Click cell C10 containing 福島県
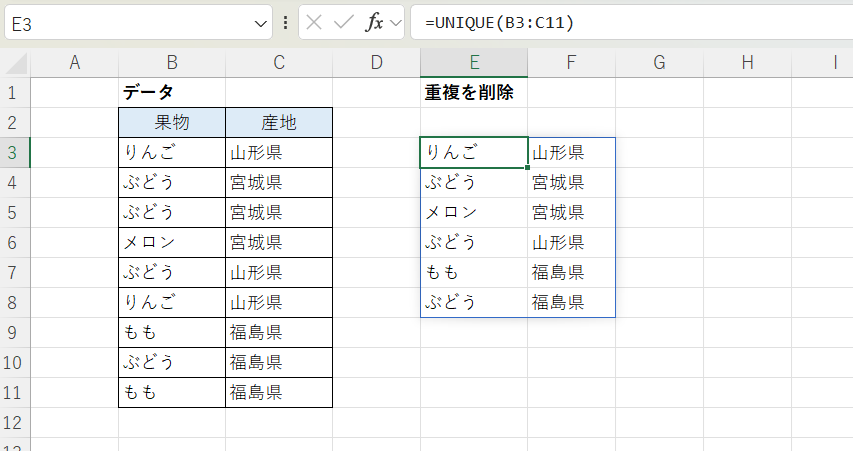Viewport: 853px width, 451px height. [x=279, y=362]
